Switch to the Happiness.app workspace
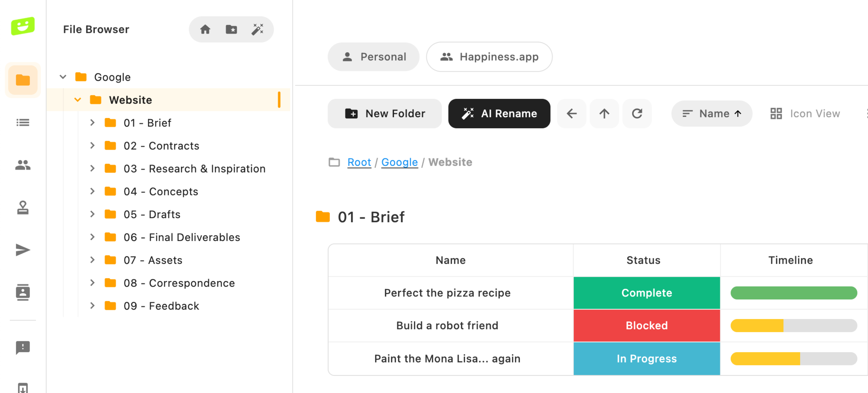868x393 pixels. [489, 57]
